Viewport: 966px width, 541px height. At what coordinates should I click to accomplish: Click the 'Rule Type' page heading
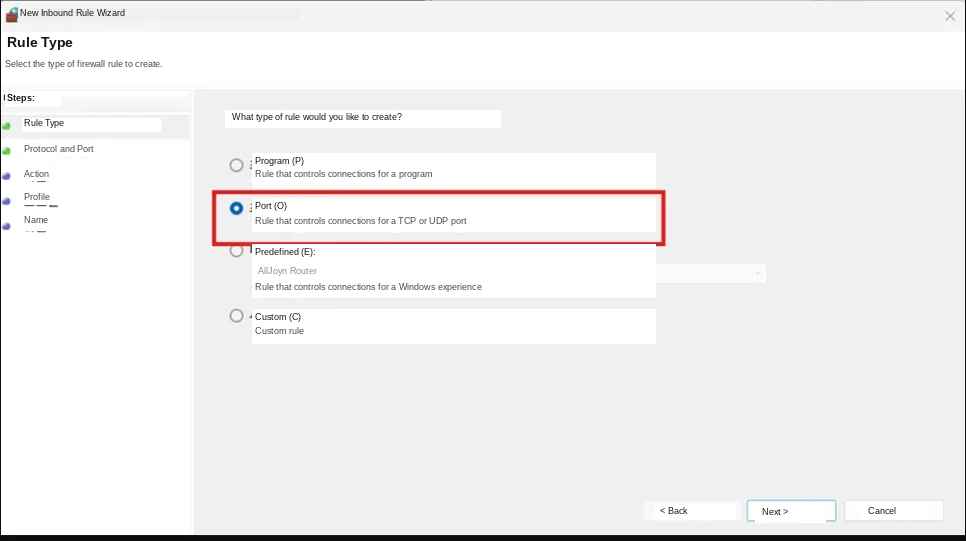click(39, 43)
